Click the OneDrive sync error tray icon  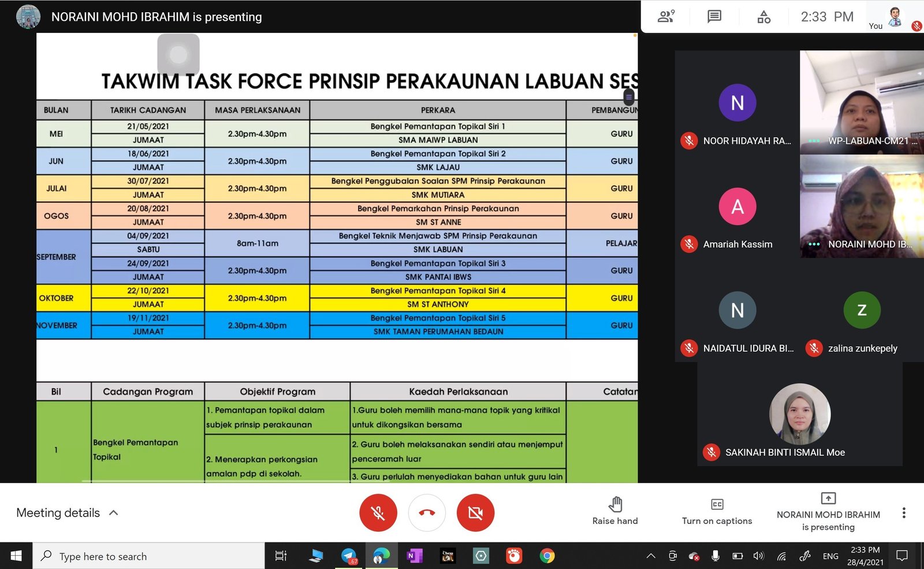click(694, 556)
